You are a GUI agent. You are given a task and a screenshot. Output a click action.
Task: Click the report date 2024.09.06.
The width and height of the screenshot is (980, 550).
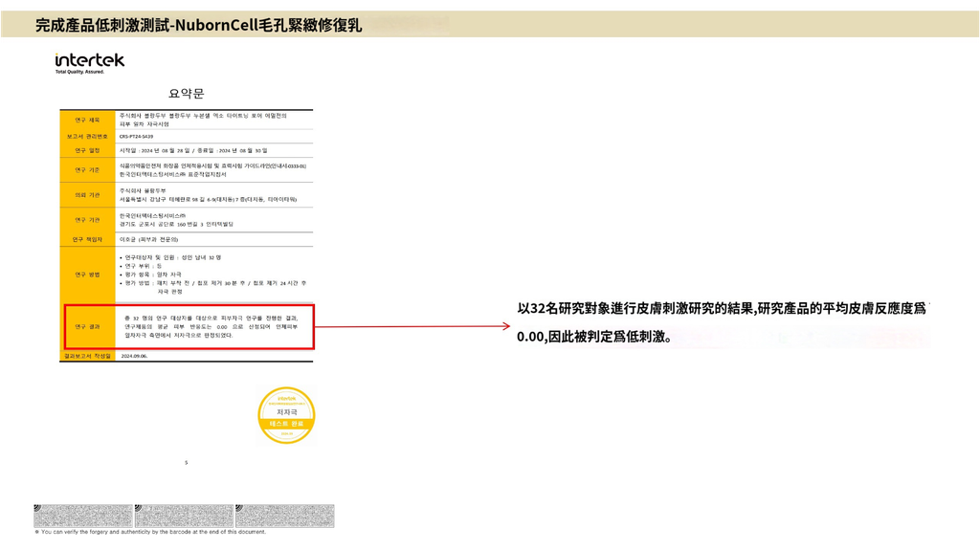point(134,356)
